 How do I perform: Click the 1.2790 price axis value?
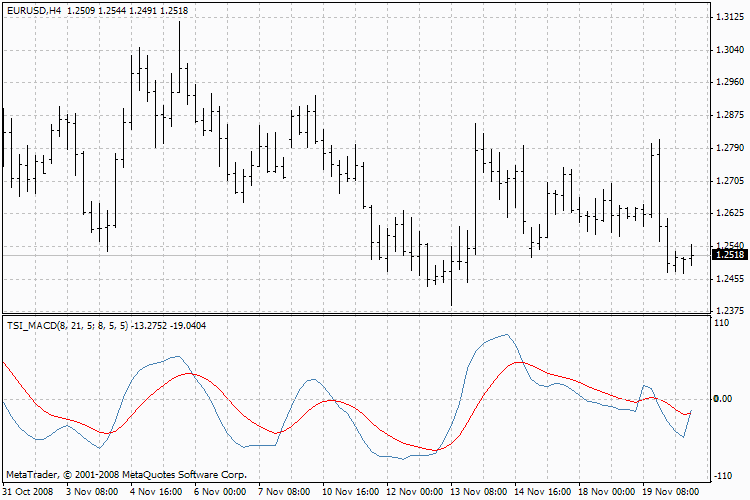730,147
